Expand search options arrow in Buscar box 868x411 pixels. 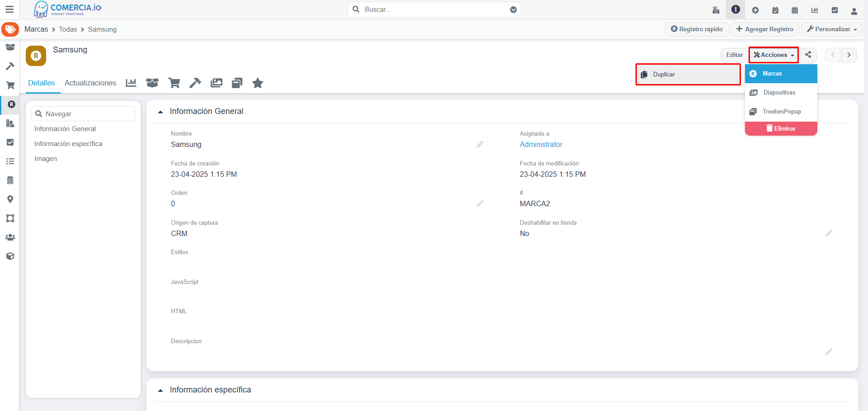pyautogui.click(x=513, y=9)
